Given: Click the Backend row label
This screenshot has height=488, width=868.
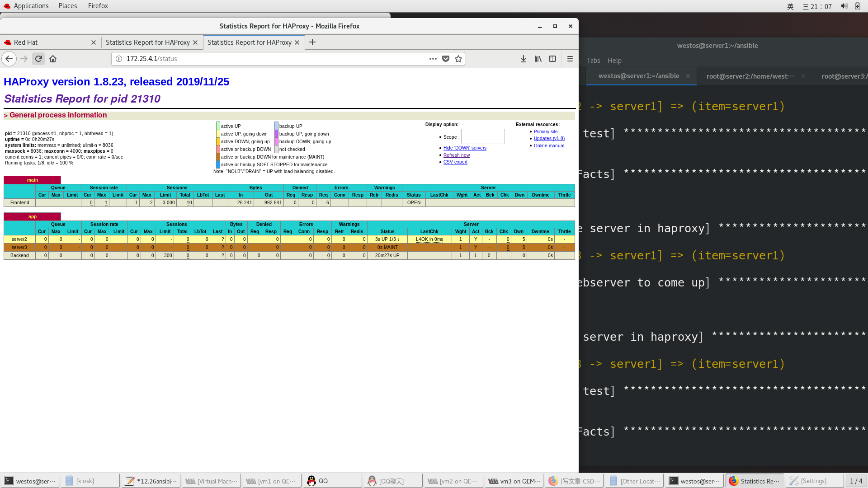Looking at the screenshot, I should click(x=19, y=256).
